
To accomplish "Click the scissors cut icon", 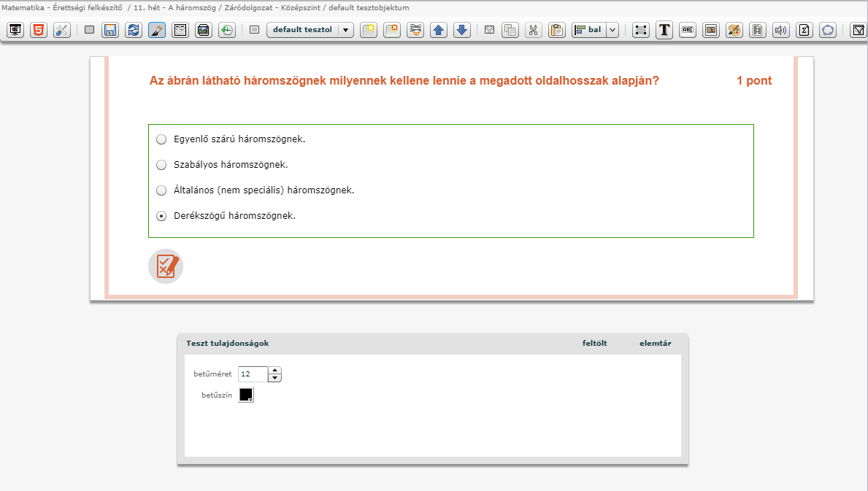I will (x=533, y=30).
